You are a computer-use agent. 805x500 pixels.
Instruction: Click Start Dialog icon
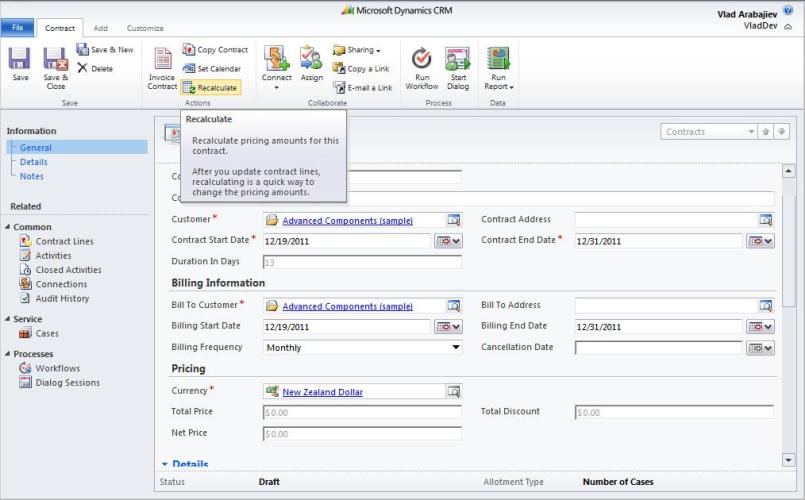pos(457,68)
